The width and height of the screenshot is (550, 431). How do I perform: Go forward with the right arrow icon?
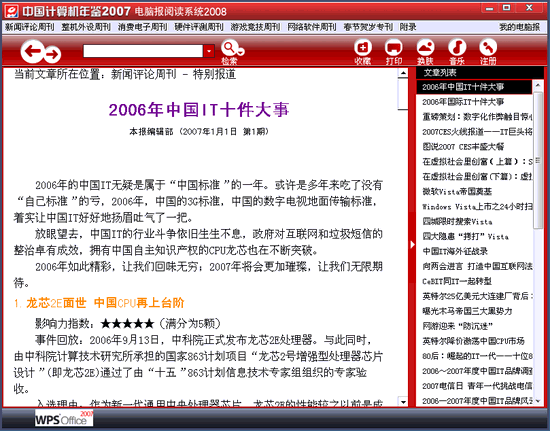[52, 54]
